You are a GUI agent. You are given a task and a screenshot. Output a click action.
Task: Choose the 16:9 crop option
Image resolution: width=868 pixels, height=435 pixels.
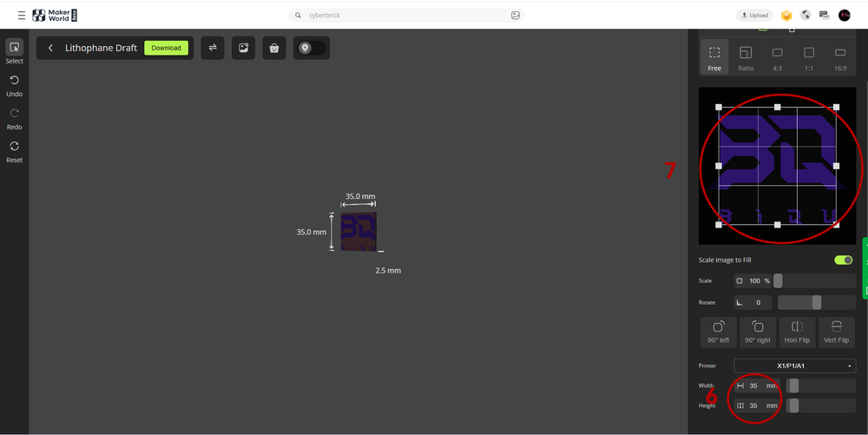840,58
